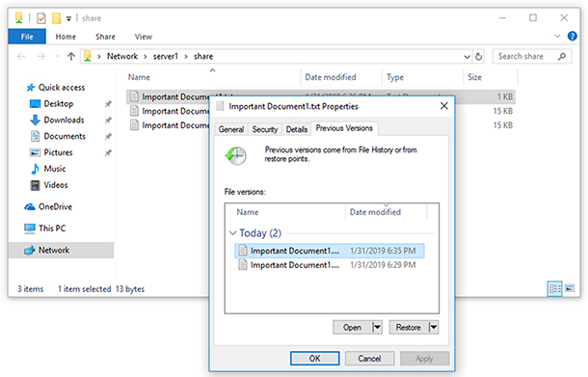Select the Previous Versions tab
The width and height of the screenshot is (588, 377).
click(x=344, y=128)
